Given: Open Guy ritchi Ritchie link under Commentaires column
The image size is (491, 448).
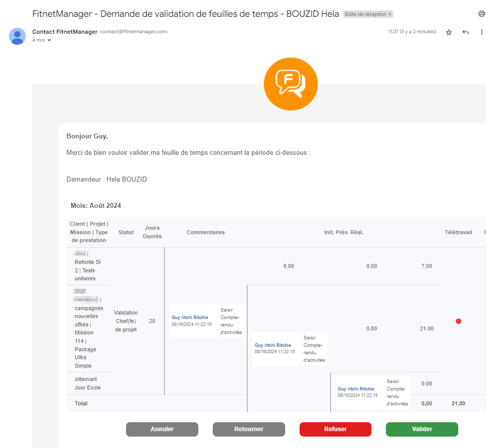Looking at the screenshot, I should coord(190,318).
